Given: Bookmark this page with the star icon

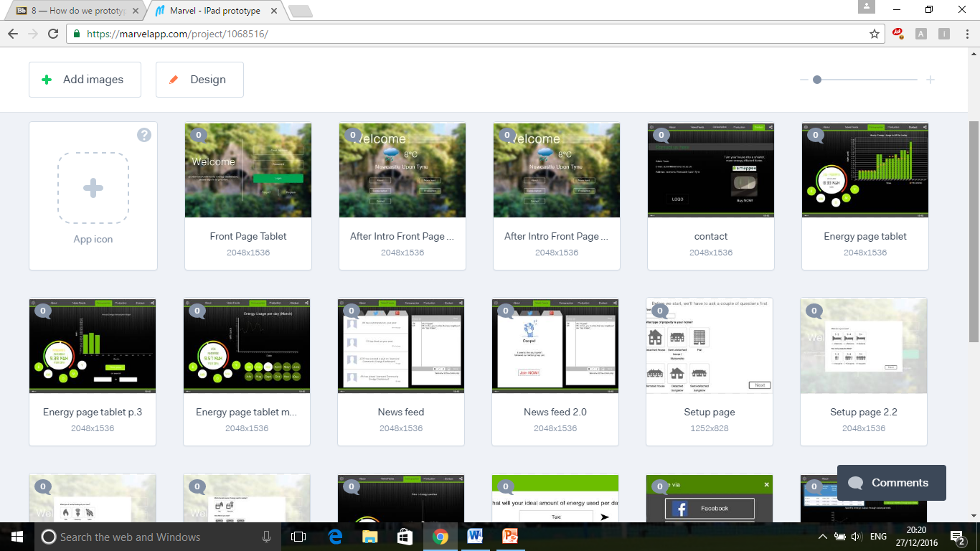Looking at the screenshot, I should (874, 34).
